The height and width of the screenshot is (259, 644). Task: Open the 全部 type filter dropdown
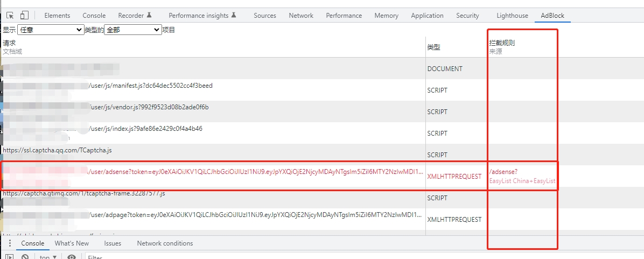coord(132,30)
